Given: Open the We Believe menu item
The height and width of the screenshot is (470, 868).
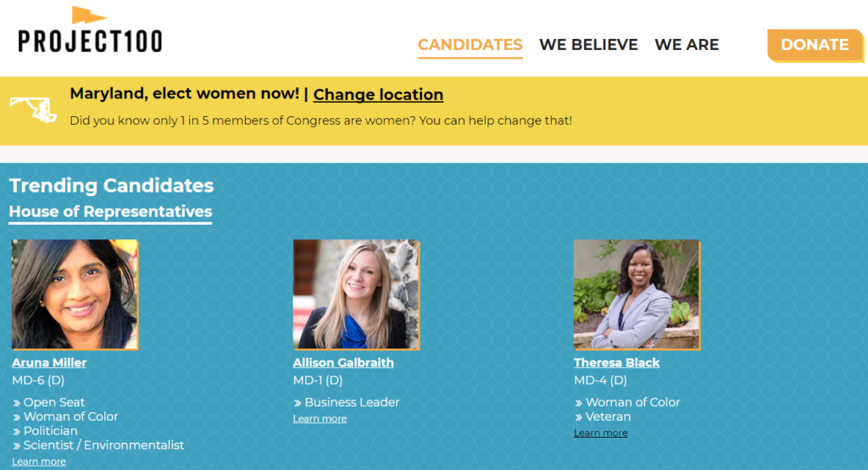Looking at the screenshot, I should coord(588,45).
